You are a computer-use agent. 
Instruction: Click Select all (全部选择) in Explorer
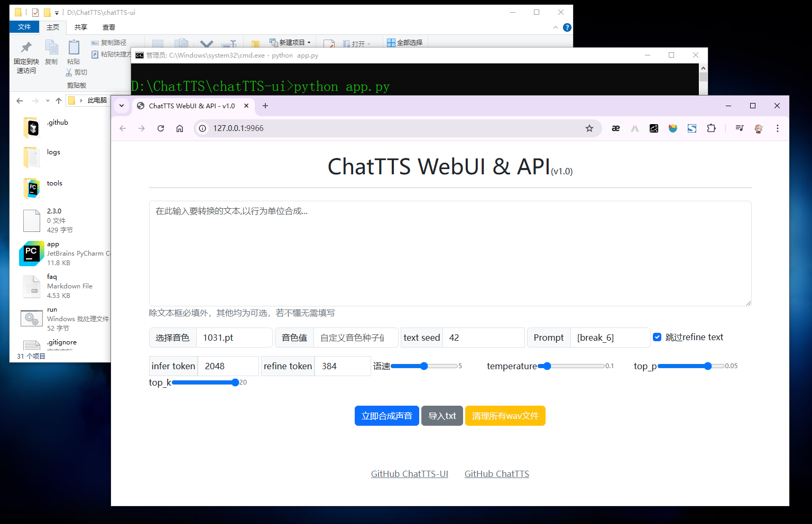[x=405, y=43]
